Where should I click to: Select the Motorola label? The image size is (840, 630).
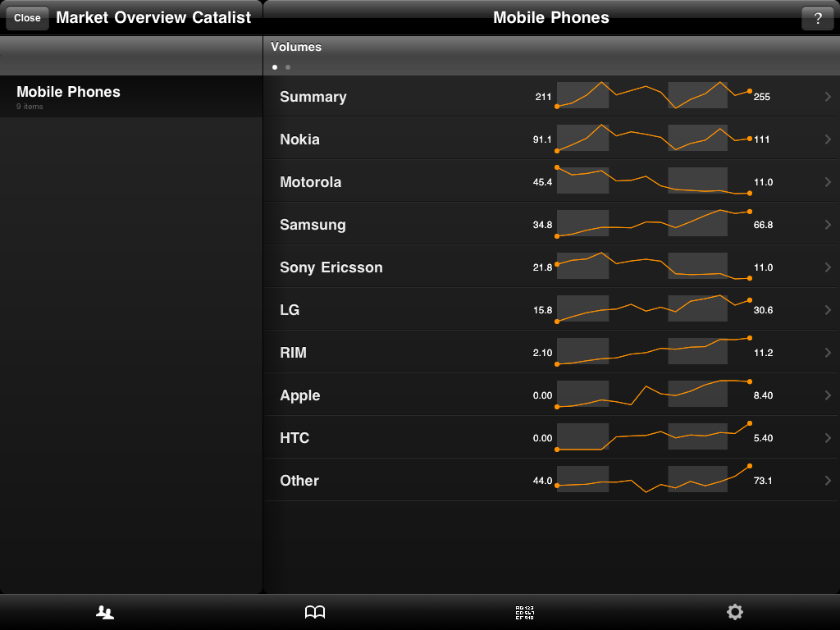310,182
